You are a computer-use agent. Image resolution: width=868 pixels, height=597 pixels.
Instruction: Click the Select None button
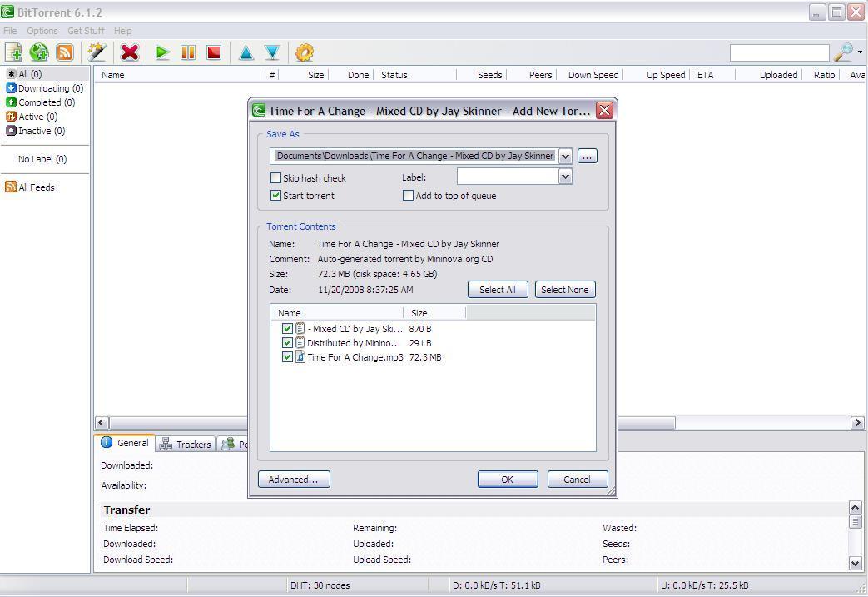(x=565, y=290)
